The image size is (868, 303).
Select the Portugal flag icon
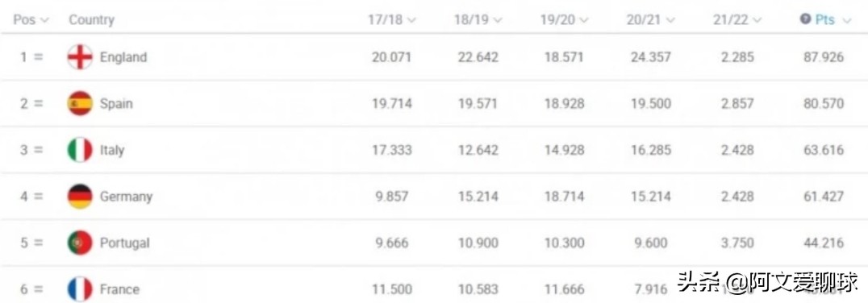(x=80, y=243)
